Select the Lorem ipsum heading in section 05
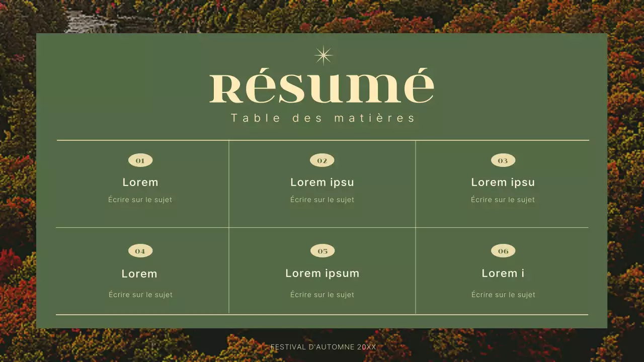 coord(322,273)
